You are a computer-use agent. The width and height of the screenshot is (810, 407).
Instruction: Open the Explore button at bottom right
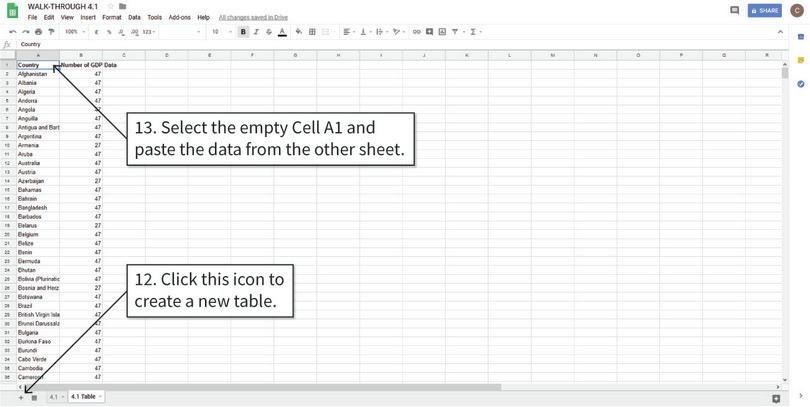click(x=775, y=398)
